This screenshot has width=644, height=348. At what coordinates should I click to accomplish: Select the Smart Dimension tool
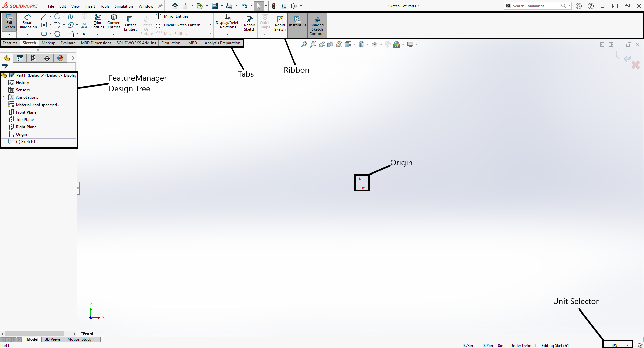(x=28, y=22)
